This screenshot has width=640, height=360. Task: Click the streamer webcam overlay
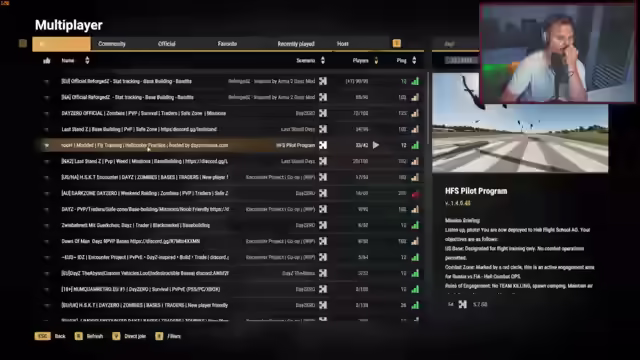pos(558,53)
